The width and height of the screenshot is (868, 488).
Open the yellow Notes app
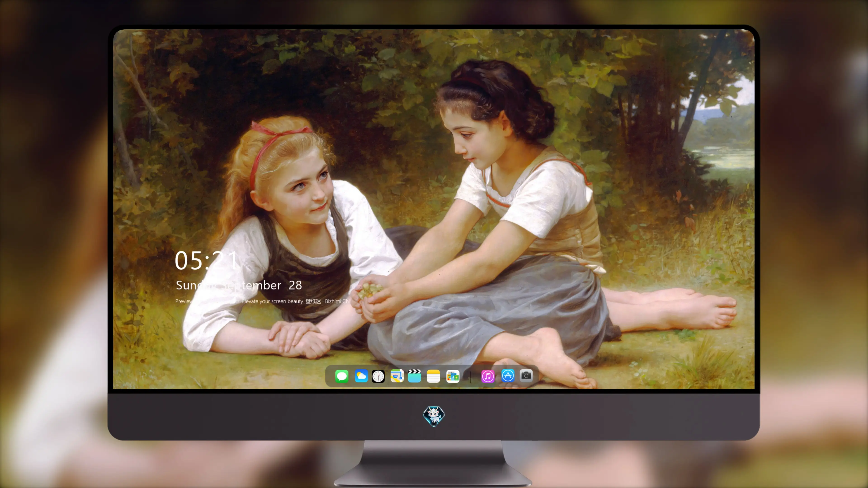coord(433,376)
